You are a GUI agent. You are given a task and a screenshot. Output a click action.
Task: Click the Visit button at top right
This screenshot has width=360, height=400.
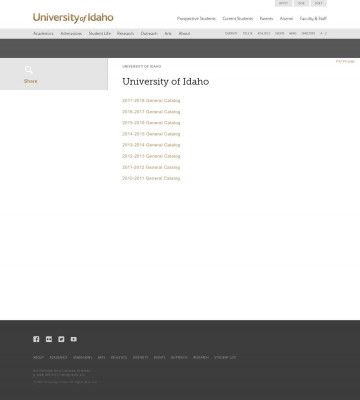319,3
